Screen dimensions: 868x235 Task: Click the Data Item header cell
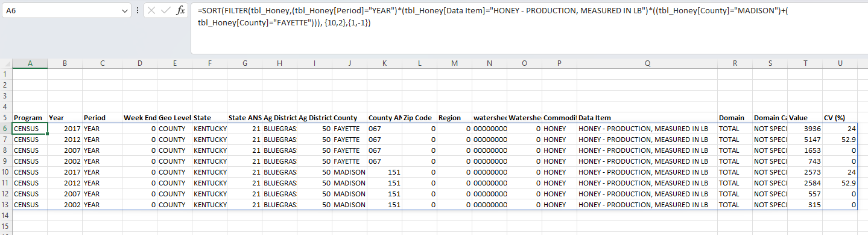(647, 118)
